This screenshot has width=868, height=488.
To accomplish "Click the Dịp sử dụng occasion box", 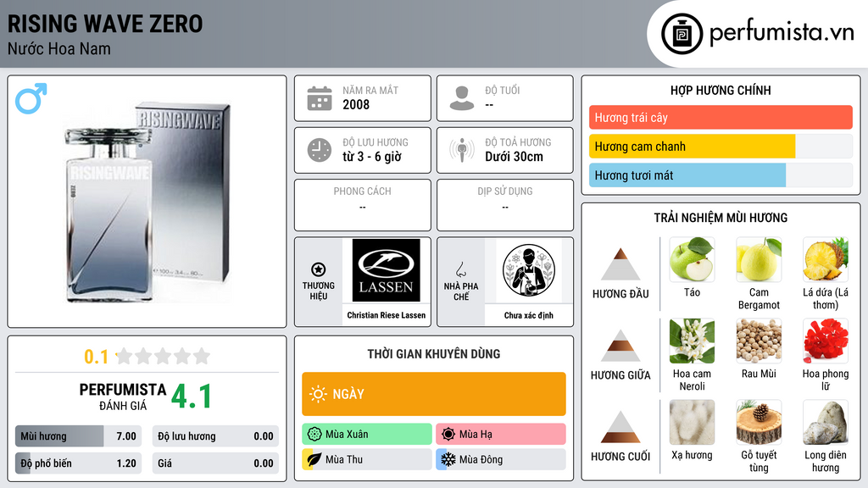I will pos(505,205).
